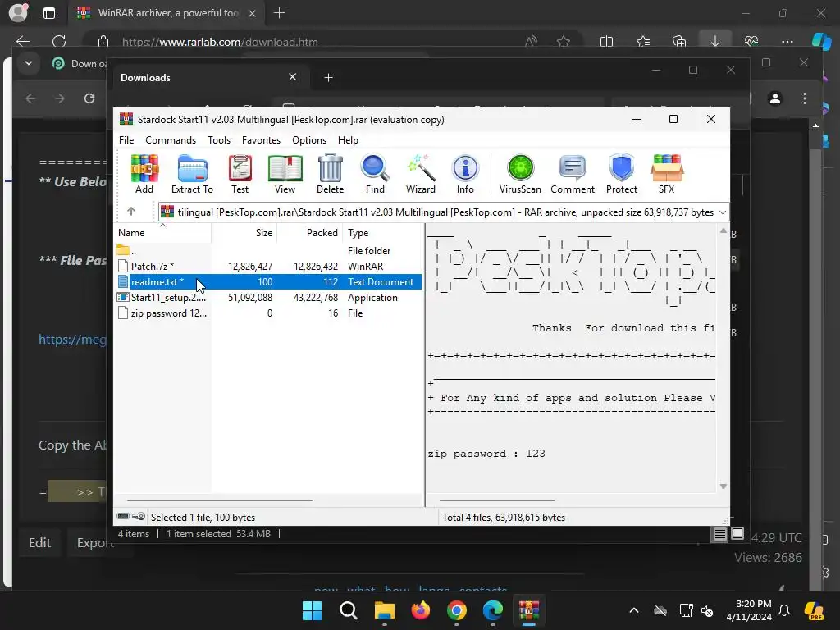Click the Comment toolbar icon

[x=572, y=174]
